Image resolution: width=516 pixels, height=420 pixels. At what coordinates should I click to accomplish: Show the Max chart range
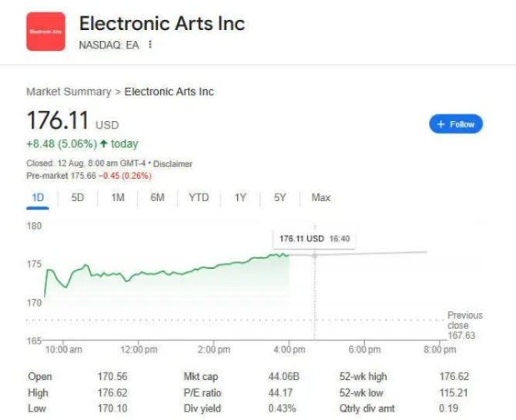click(x=320, y=198)
